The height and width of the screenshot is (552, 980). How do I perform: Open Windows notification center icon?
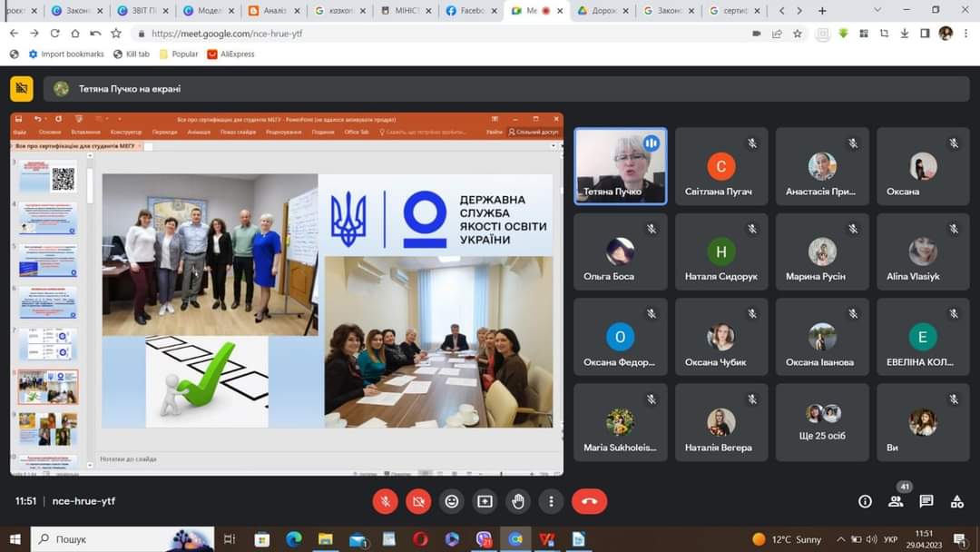tap(959, 539)
